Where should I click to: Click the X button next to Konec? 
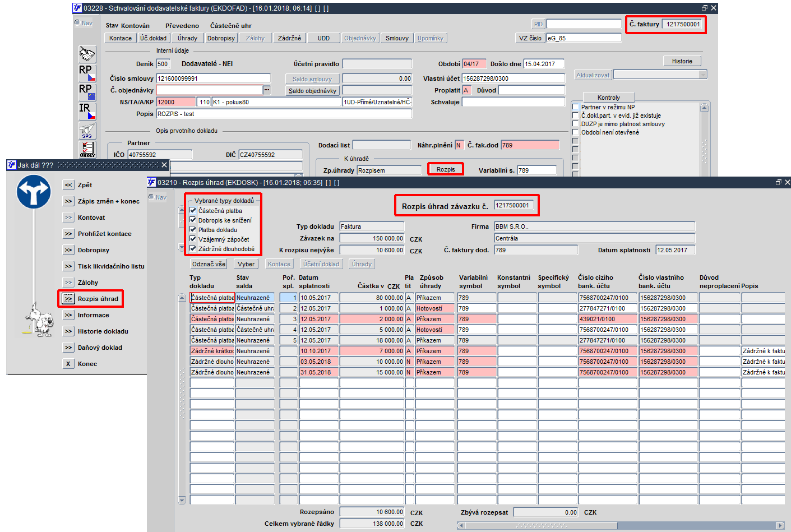pyautogui.click(x=68, y=364)
